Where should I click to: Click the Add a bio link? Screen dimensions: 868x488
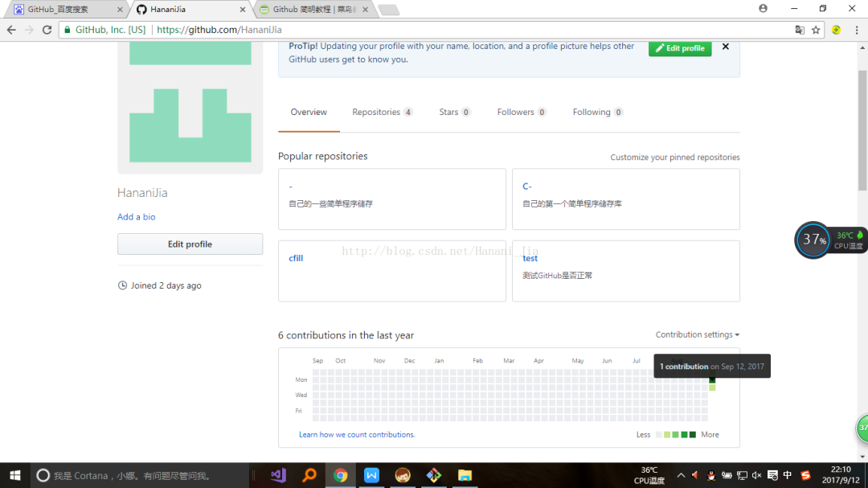(136, 216)
